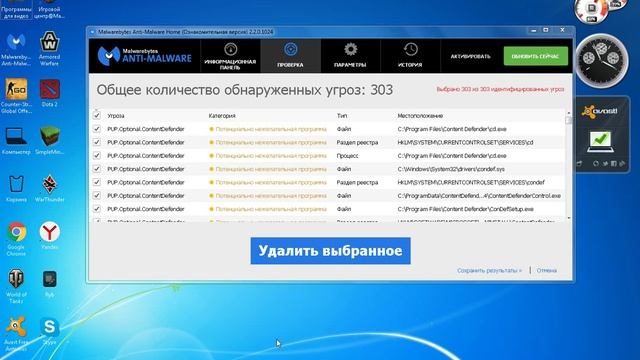Image resolution: width=640 pixels, height=360 pixels.
Task: Select the Программы для видео desktop folder
Action: point(16,9)
